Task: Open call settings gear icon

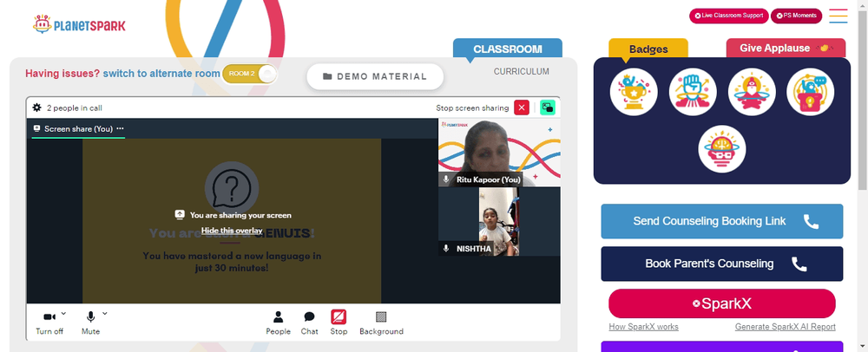Action: tap(37, 108)
